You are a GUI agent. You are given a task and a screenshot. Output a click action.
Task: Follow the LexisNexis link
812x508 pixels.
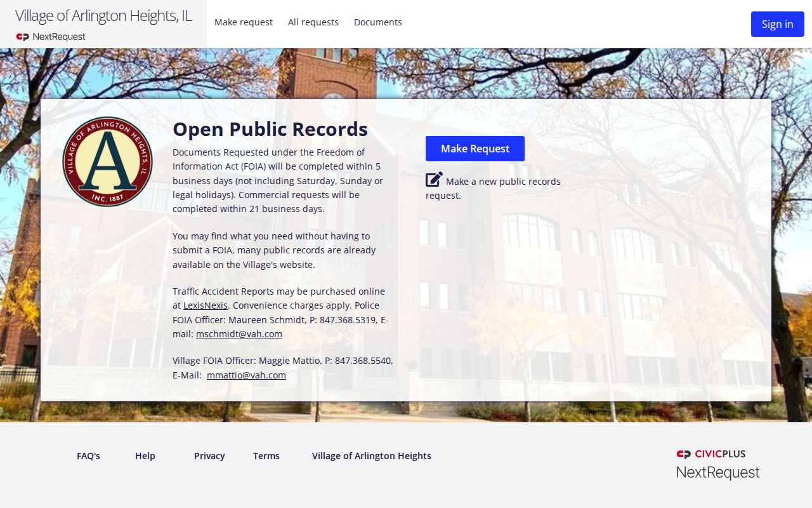tap(206, 305)
